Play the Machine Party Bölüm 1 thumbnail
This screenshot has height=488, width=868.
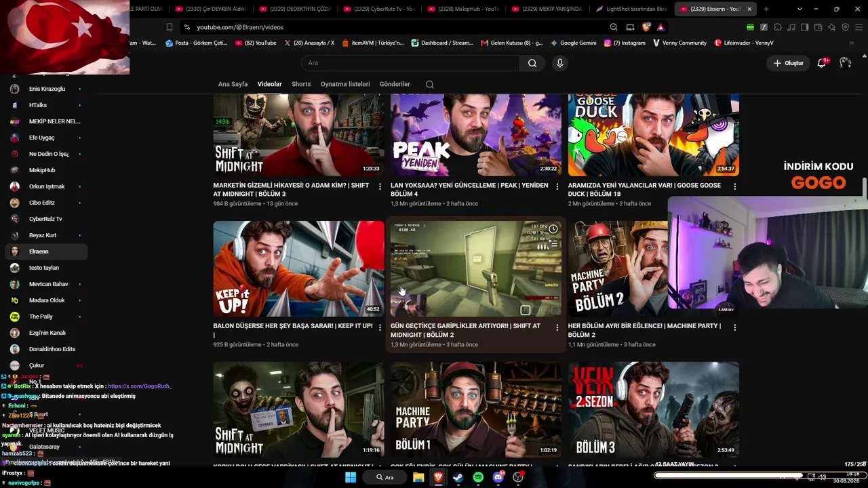click(476, 410)
